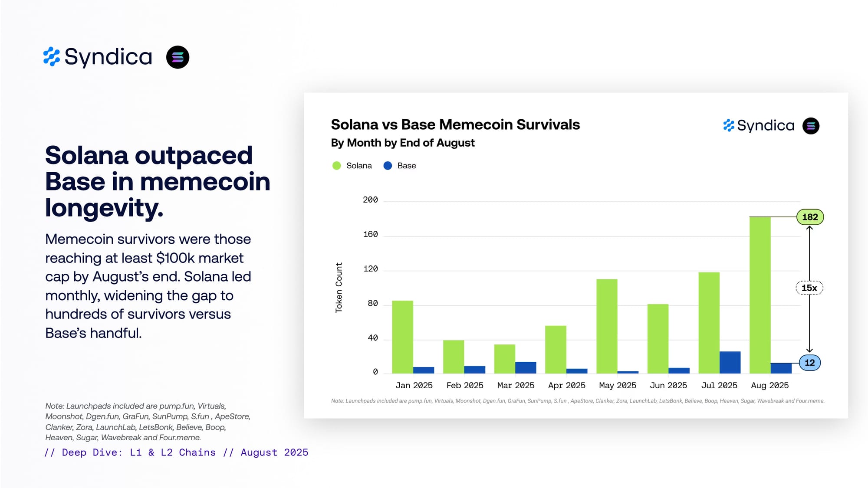Click the Base bar for Apr 2025

coord(577,371)
